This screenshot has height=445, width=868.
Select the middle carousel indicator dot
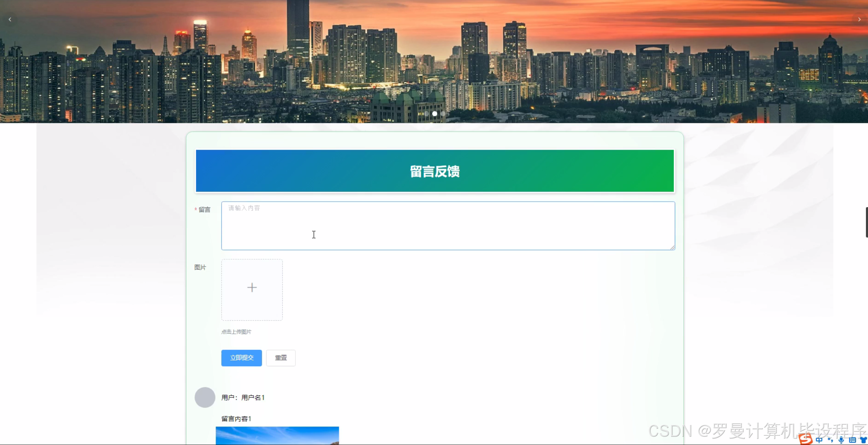coord(435,114)
